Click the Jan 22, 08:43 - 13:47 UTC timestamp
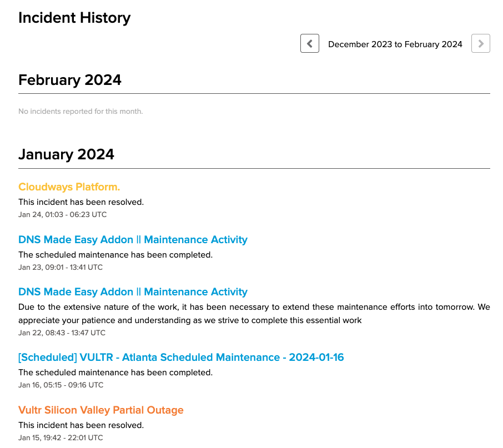 click(x=62, y=333)
